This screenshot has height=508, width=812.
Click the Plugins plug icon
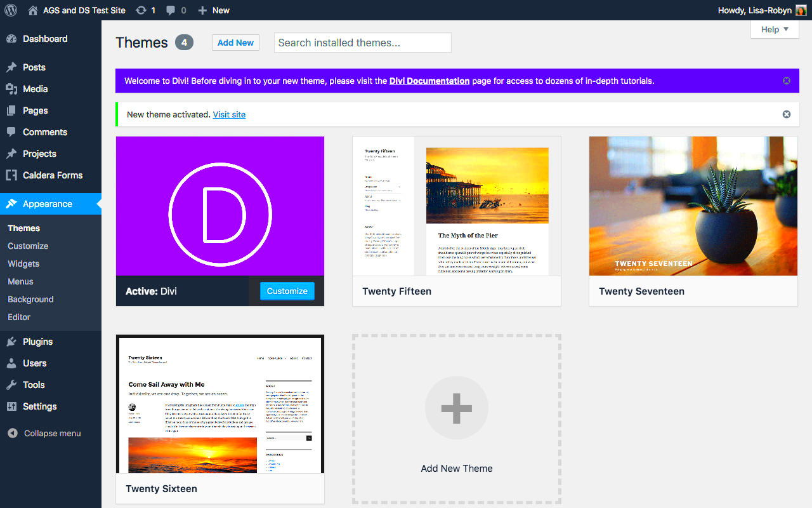tap(11, 342)
